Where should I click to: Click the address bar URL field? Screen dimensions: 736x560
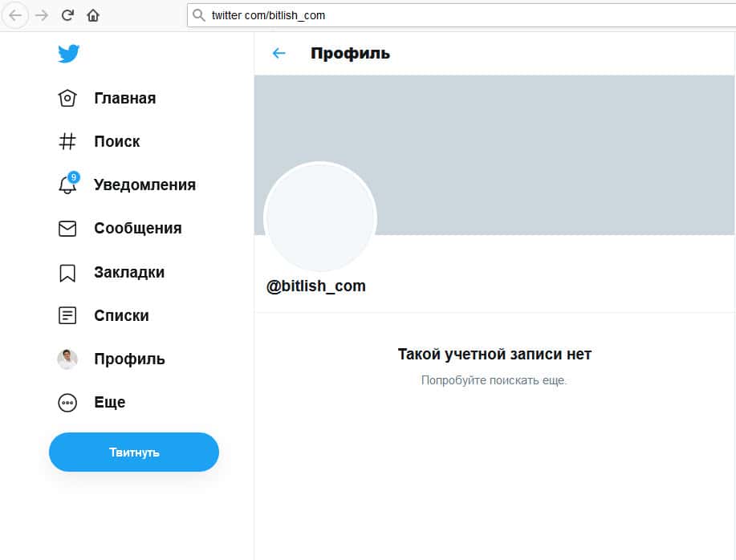click(x=457, y=14)
